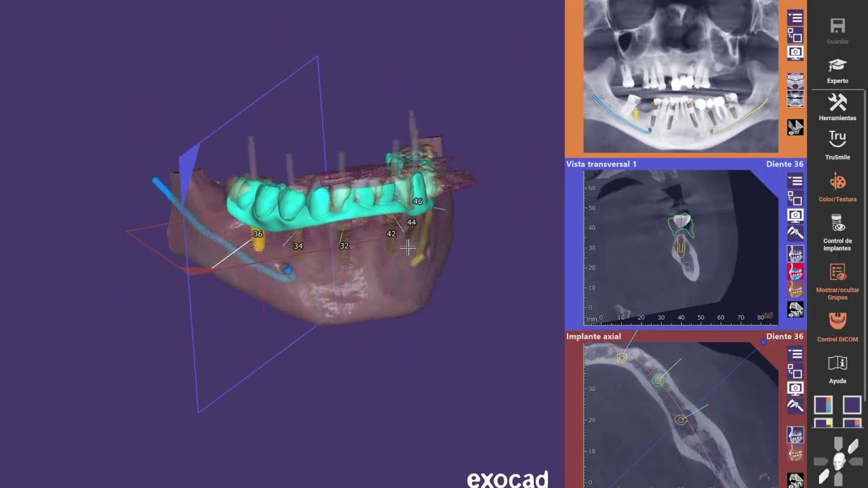Screen dimensions: 868x488
Task: Select implant label 44 in 3D view
Action: (412, 222)
